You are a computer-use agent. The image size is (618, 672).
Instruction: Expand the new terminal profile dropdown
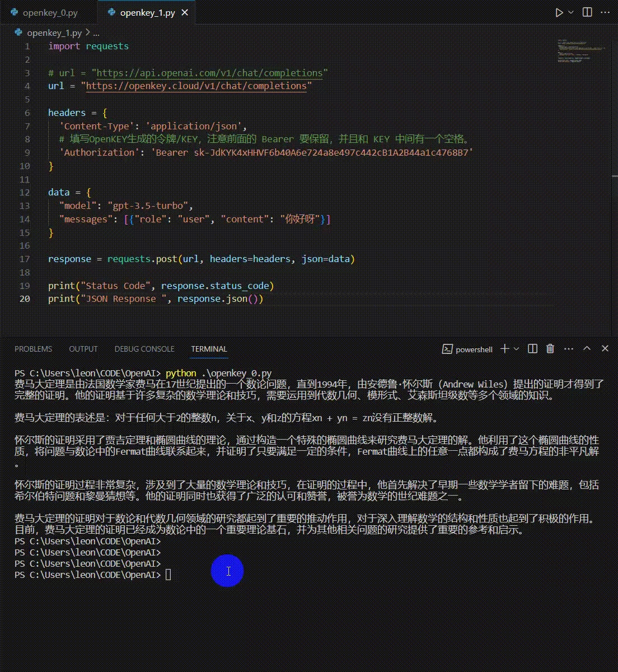click(516, 348)
